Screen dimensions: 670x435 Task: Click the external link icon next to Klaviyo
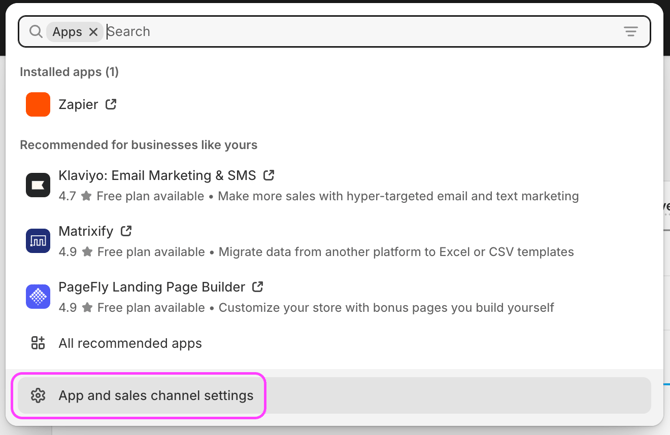point(269,175)
